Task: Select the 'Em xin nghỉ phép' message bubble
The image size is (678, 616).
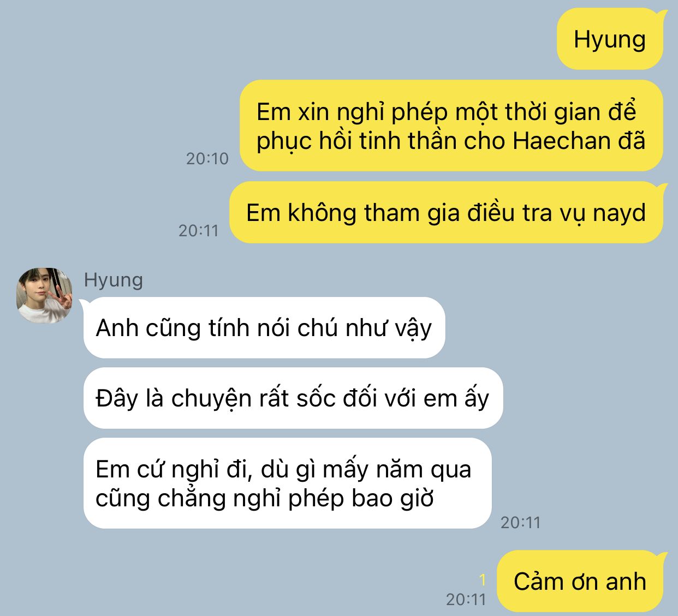Action: pos(451,126)
